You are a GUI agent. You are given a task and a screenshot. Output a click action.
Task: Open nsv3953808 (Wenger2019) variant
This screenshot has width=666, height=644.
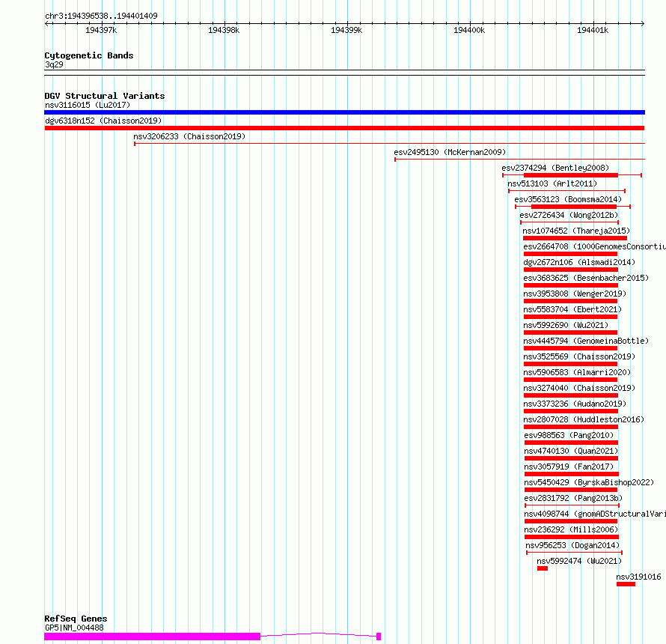tap(575, 294)
